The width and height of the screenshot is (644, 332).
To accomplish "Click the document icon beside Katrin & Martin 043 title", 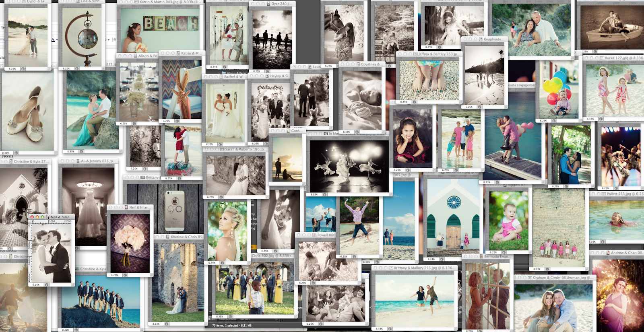I will [137, 2].
